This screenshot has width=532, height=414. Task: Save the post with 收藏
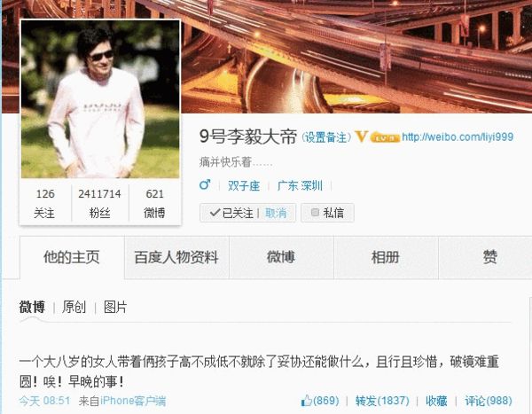[436, 401]
